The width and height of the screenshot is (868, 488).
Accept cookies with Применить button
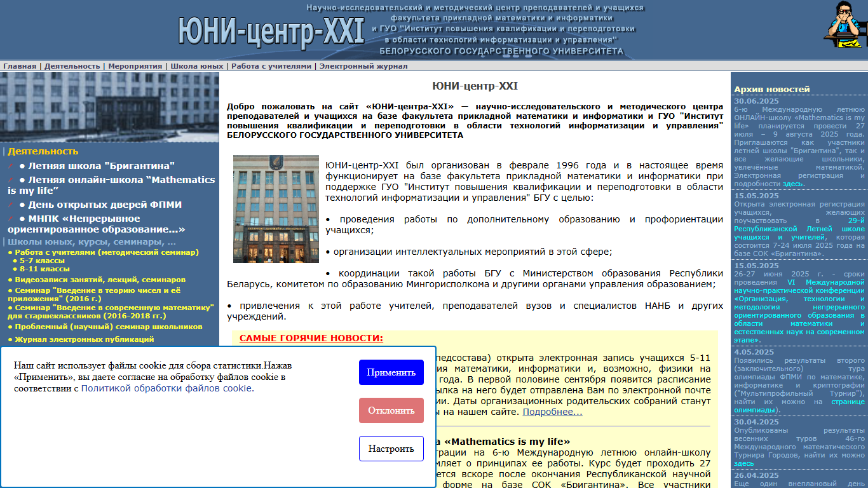(x=391, y=372)
